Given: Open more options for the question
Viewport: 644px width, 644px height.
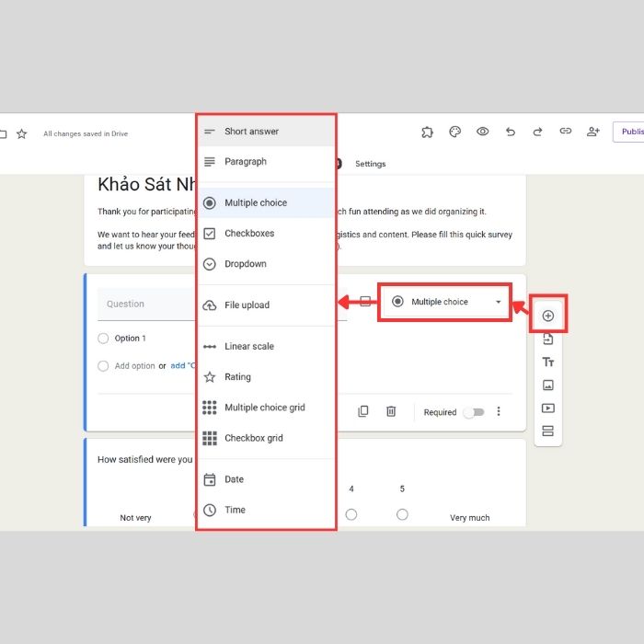Looking at the screenshot, I should pos(499,411).
